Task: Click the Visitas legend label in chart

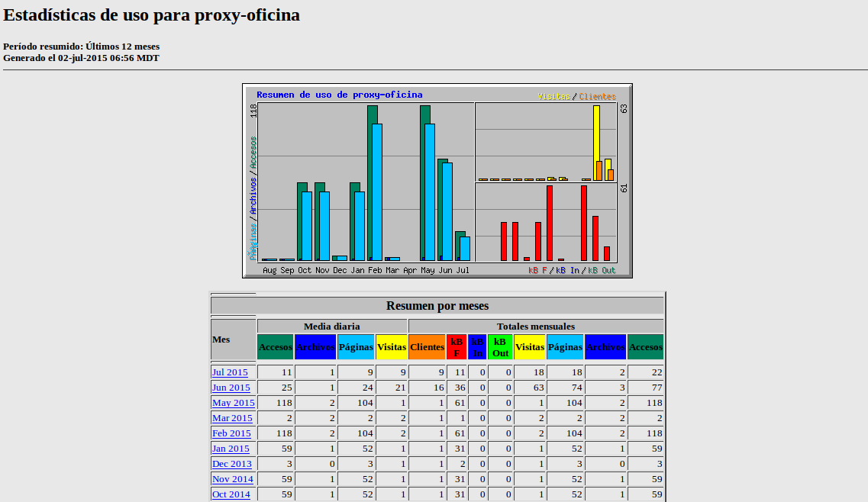Action: tap(553, 96)
